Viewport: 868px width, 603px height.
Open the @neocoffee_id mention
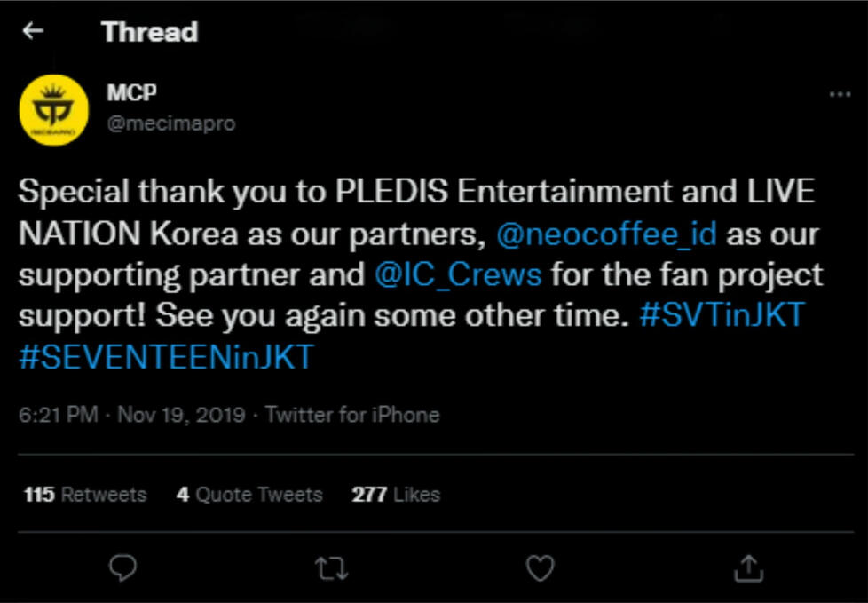606,235
